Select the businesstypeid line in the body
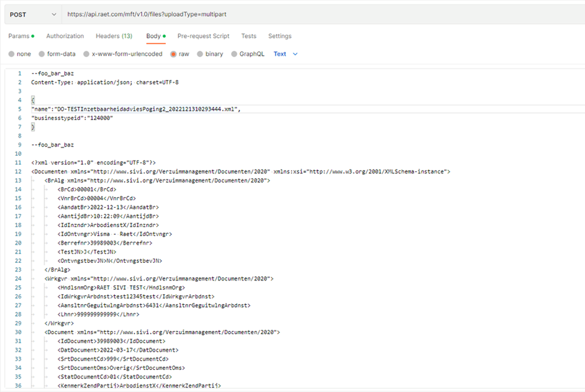This screenshot has height=392, width=585. click(73, 118)
